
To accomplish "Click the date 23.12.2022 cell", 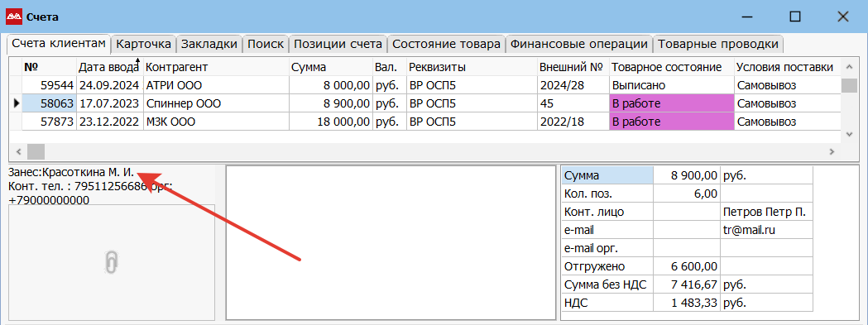I will click(x=109, y=122).
